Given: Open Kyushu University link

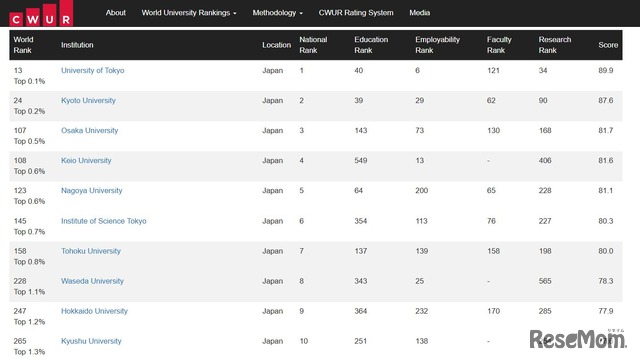Looking at the screenshot, I should coord(91,341).
